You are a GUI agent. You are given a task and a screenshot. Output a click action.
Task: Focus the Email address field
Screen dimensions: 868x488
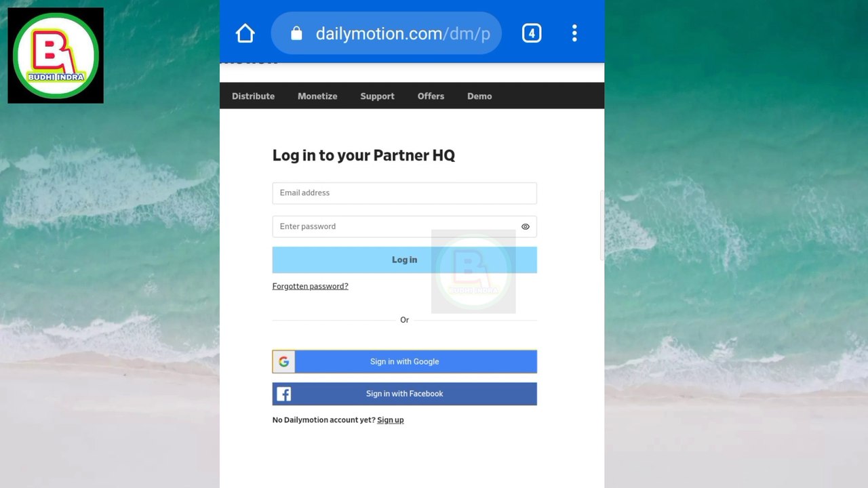(404, 193)
